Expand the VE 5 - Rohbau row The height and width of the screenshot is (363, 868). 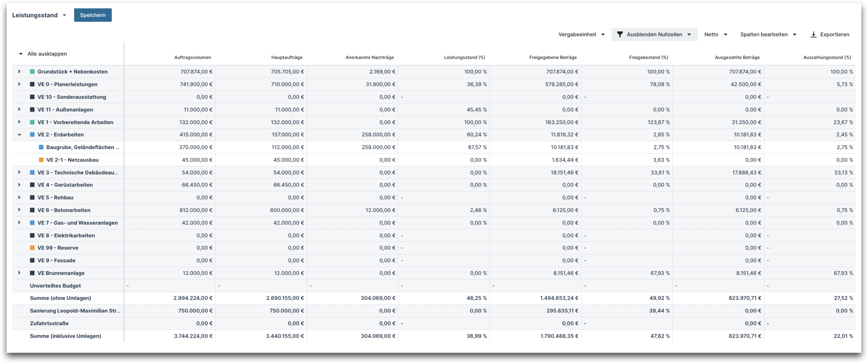tap(19, 197)
